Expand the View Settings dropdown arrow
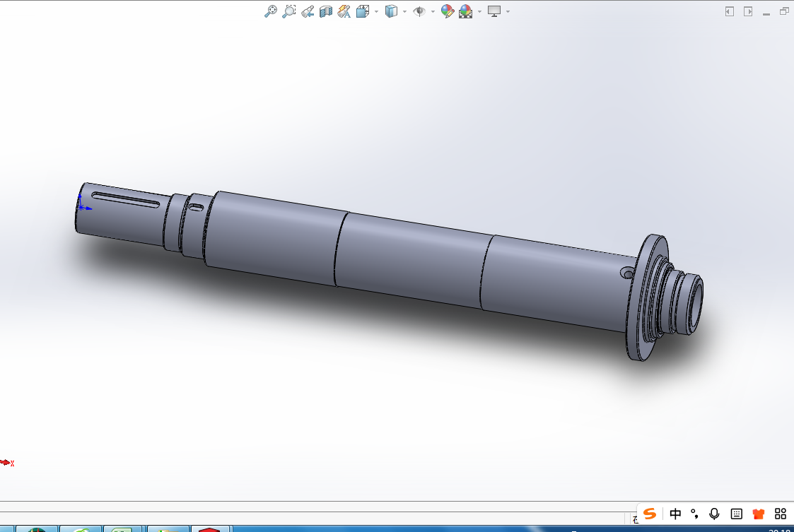 (x=508, y=11)
